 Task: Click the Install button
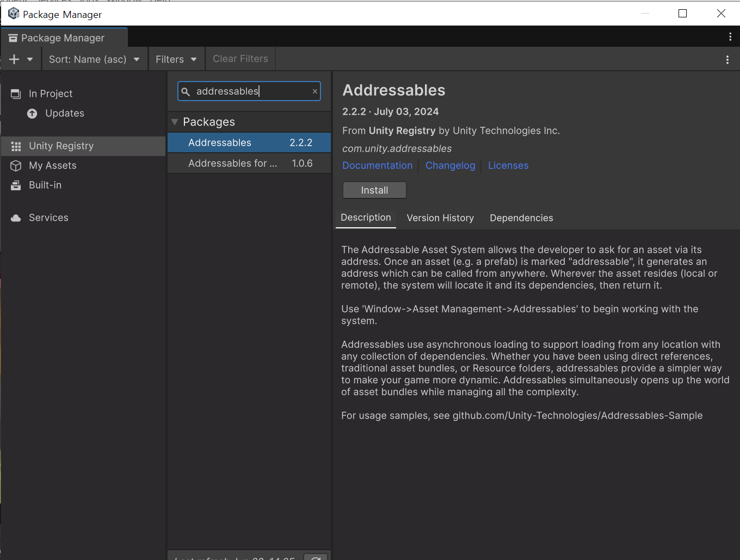coord(374,190)
